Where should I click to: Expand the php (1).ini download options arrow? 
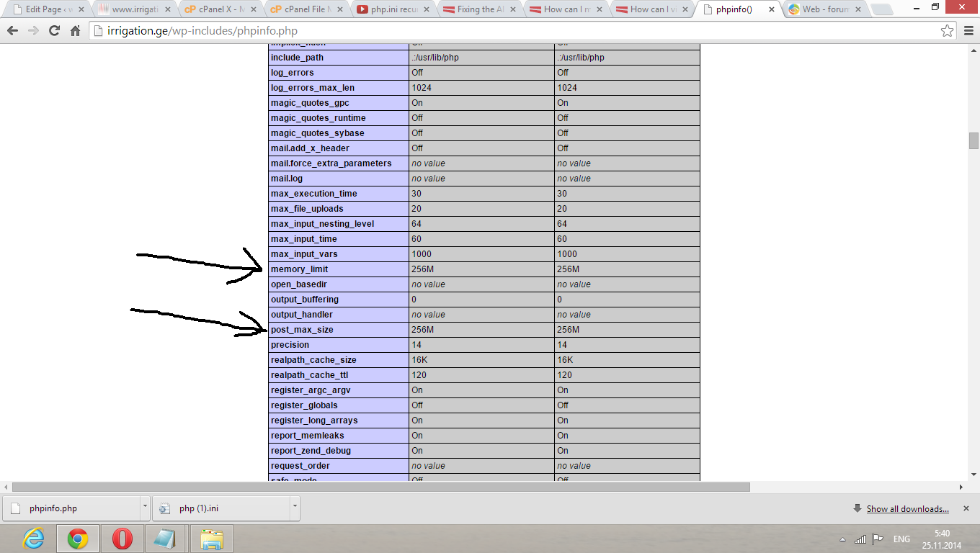point(294,508)
